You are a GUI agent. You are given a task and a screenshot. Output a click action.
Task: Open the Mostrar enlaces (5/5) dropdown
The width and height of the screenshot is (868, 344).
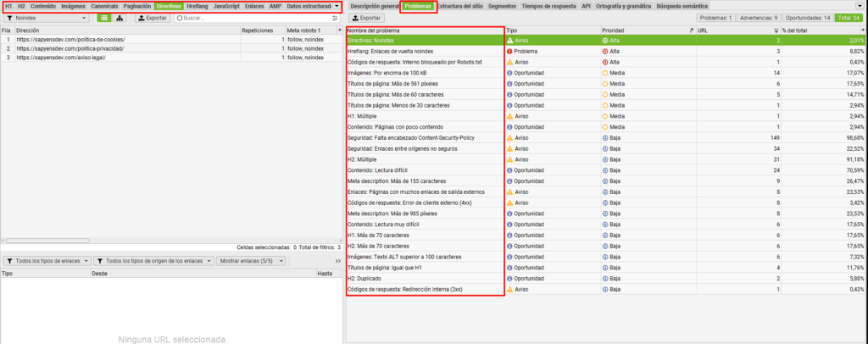[x=252, y=261]
